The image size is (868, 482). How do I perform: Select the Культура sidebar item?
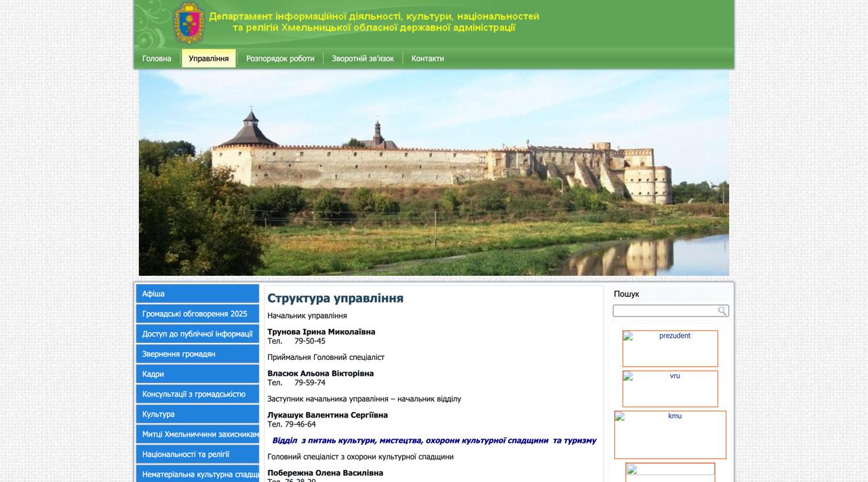tap(197, 414)
